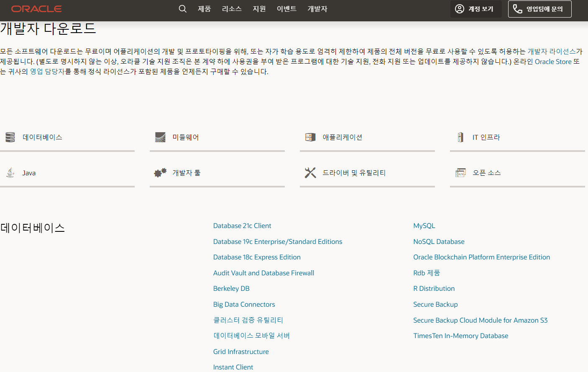588x372 pixels.
Task: Open Big Data Connectors link
Action: point(244,304)
